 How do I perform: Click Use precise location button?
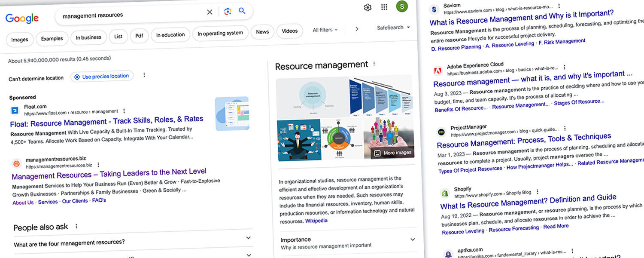click(x=102, y=76)
